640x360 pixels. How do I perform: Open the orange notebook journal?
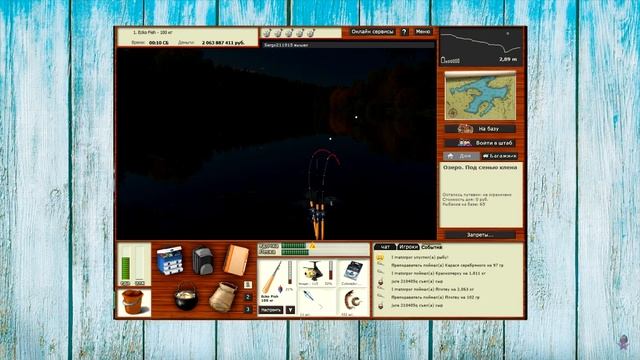tap(236, 259)
